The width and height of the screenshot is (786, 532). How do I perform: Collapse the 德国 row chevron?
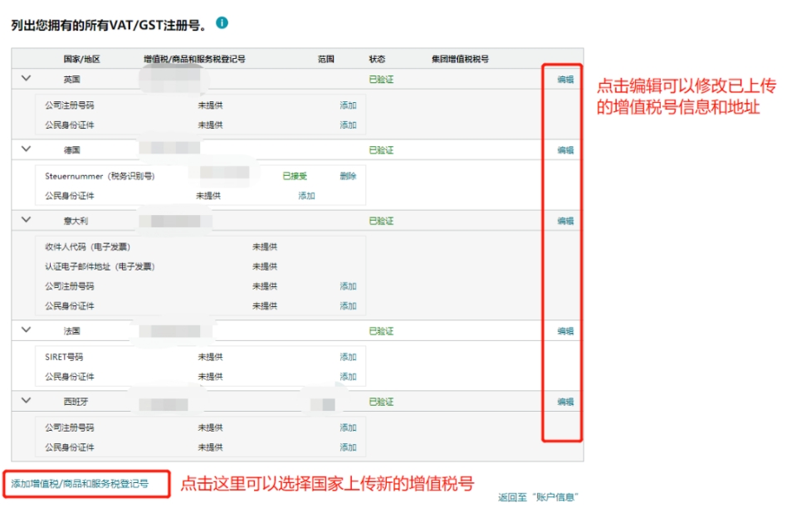pos(26,149)
